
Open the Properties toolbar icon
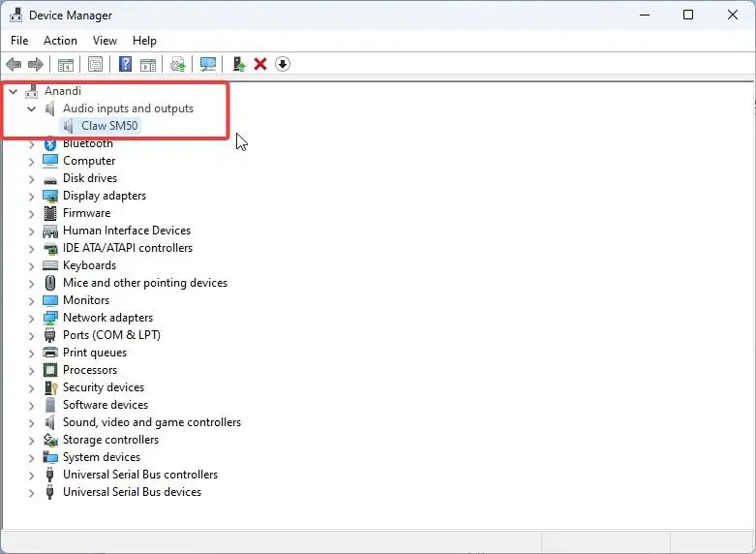[x=95, y=64]
